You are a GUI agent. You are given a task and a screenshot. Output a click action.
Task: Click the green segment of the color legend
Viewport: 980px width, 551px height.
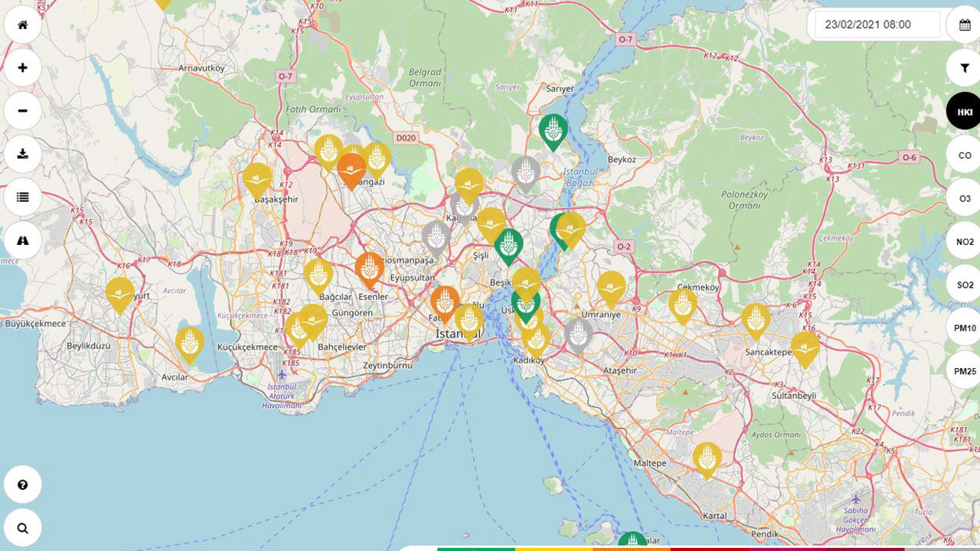tap(475, 548)
